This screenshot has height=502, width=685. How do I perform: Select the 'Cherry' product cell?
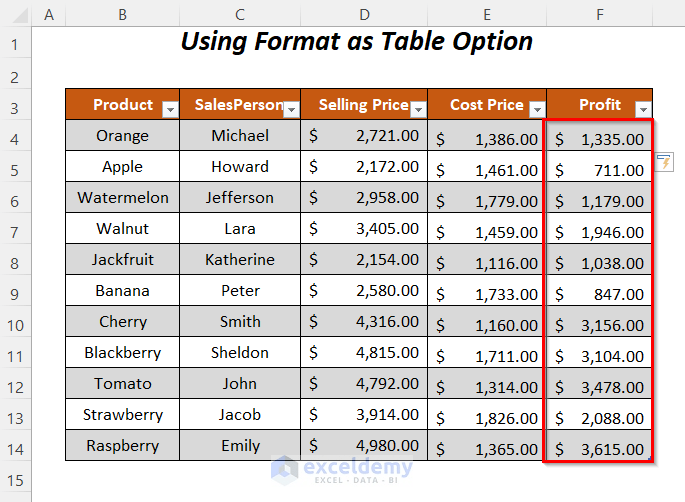123,322
